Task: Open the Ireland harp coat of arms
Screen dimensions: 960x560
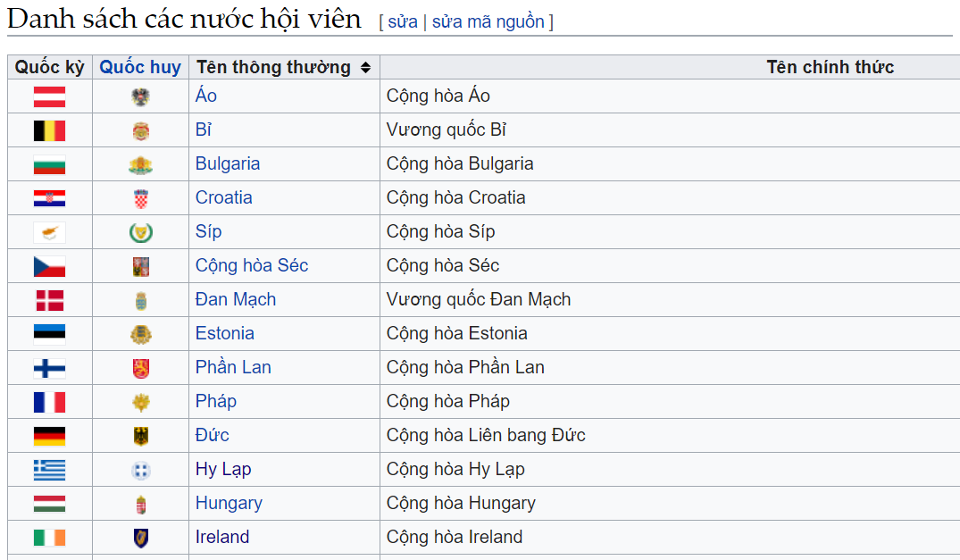Action: pyautogui.click(x=141, y=538)
